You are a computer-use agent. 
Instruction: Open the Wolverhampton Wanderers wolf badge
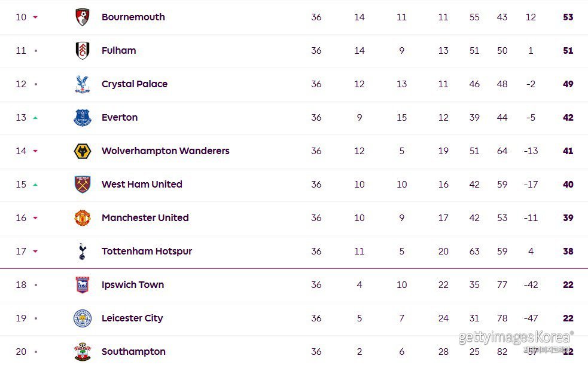(x=83, y=151)
